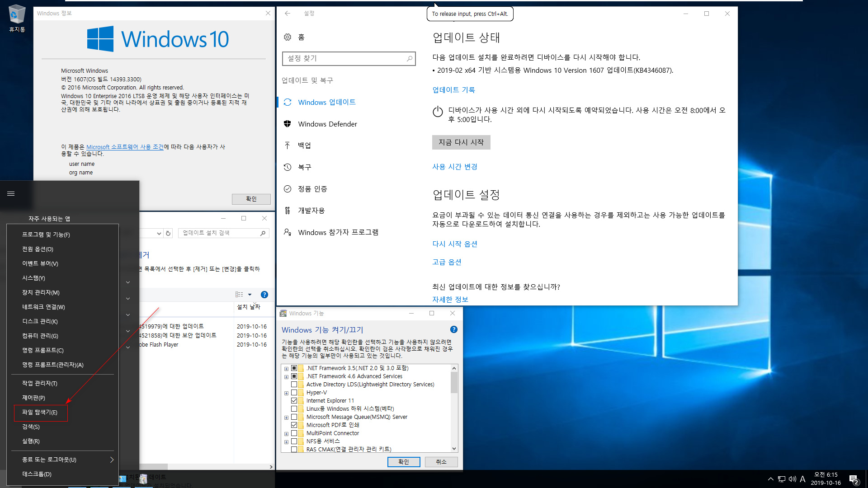The image size is (868, 488).
Task: Select the Windows 참가자 프로그램 person icon
Action: pyautogui.click(x=288, y=232)
